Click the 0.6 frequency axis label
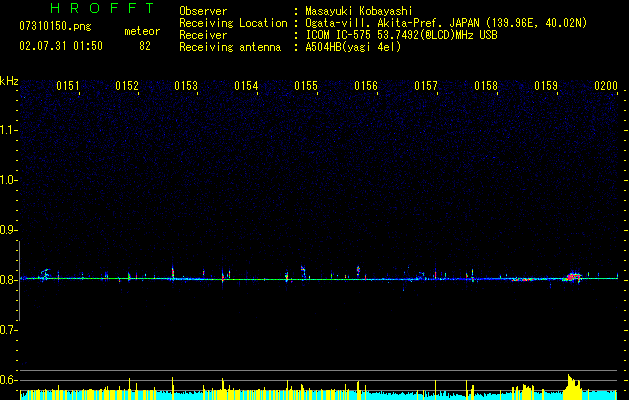 tap(8, 380)
